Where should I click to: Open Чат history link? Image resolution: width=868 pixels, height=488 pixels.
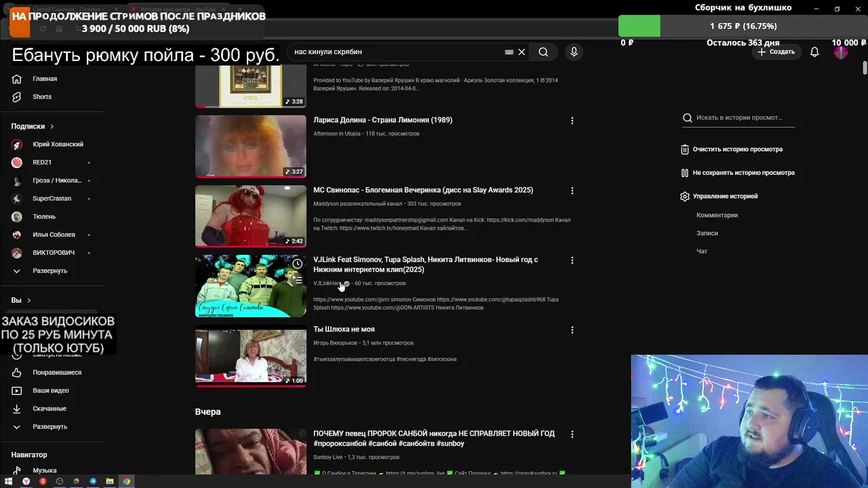702,251
